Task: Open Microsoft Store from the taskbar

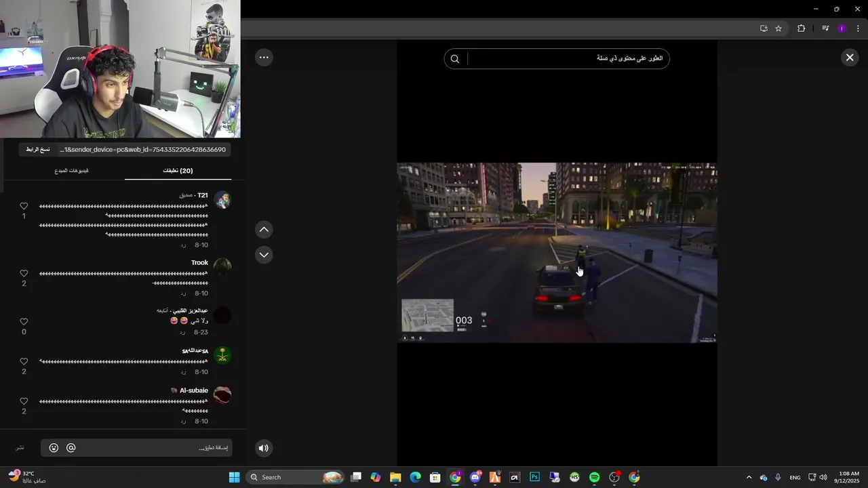Action: tap(435, 477)
